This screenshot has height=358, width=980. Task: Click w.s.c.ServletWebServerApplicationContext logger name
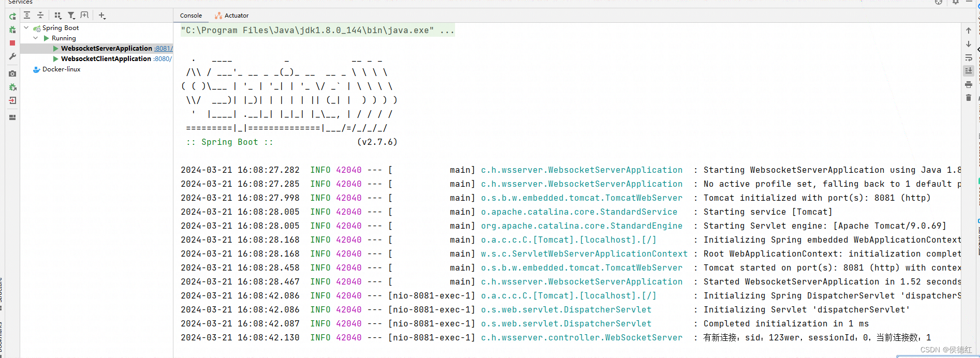(584, 254)
